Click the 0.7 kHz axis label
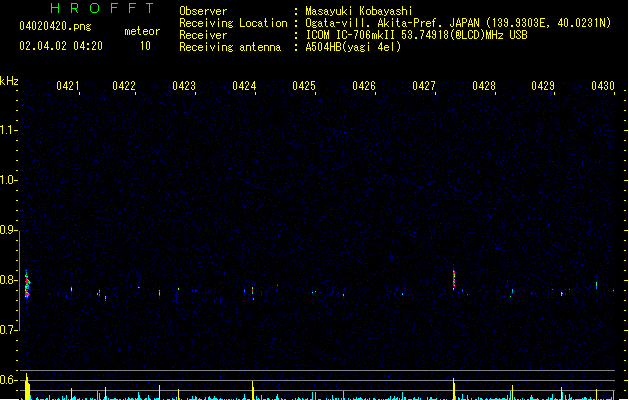 point(8,330)
